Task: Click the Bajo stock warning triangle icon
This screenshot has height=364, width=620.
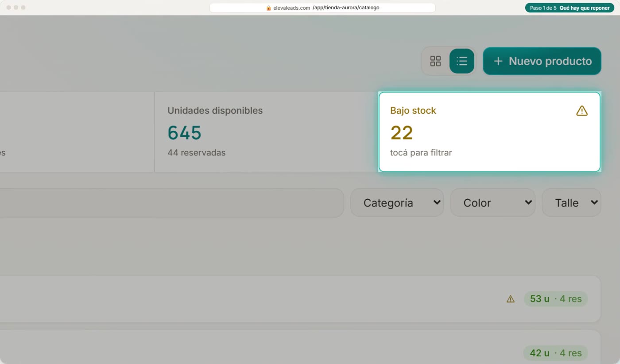Action: [x=582, y=111]
